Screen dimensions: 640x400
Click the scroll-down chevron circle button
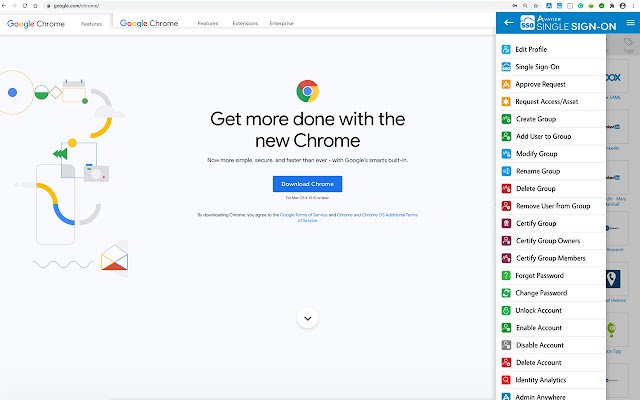click(x=308, y=318)
